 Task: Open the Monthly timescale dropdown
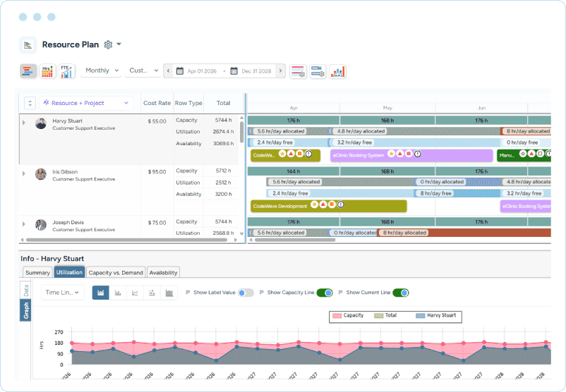pos(102,71)
